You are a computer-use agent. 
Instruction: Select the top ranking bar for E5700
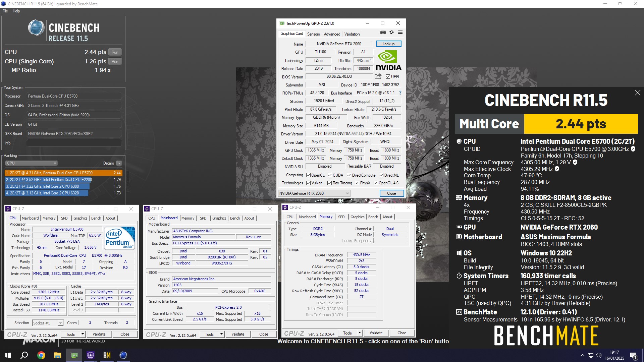pyautogui.click(x=63, y=173)
